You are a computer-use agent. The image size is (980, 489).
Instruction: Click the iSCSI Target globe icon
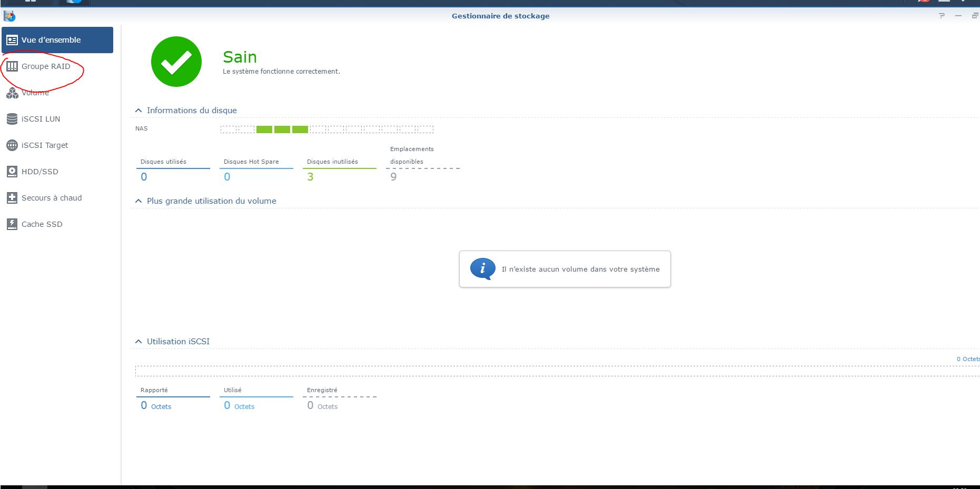12,145
